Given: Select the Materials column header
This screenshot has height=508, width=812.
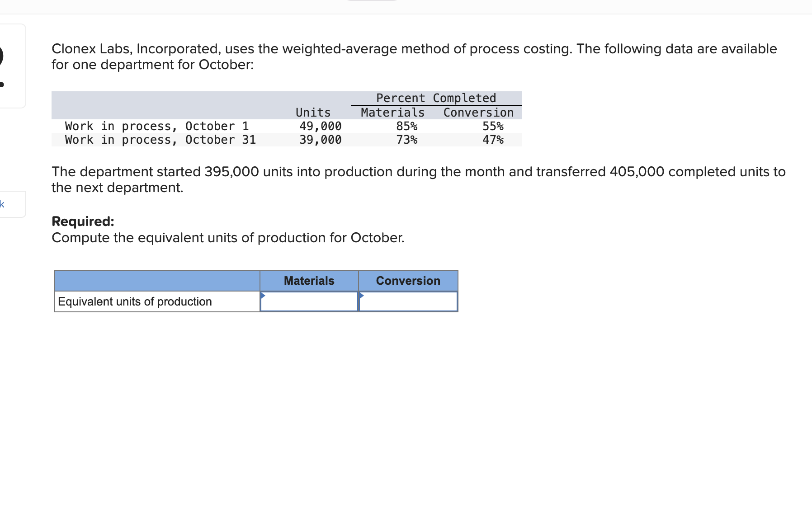Looking at the screenshot, I should (x=309, y=281).
